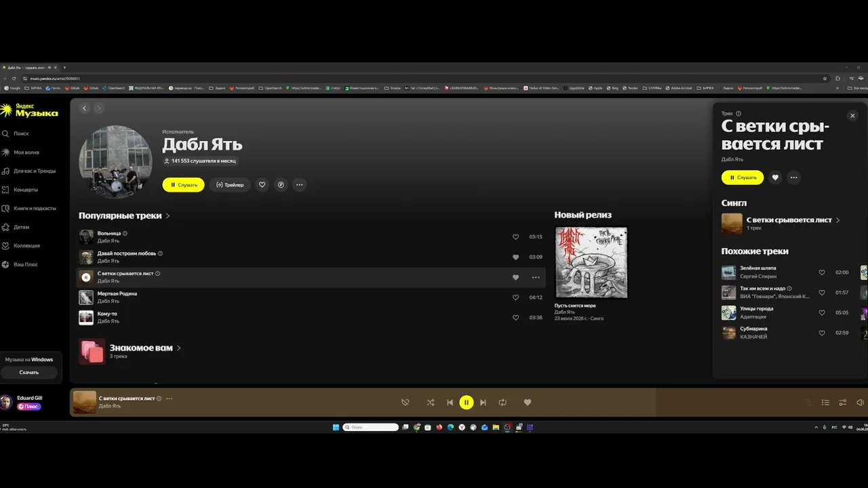Image resolution: width=868 pixels, height=488 pixels.
Task: Open artist link Сергей Спирин
Action: click(758, 277)
